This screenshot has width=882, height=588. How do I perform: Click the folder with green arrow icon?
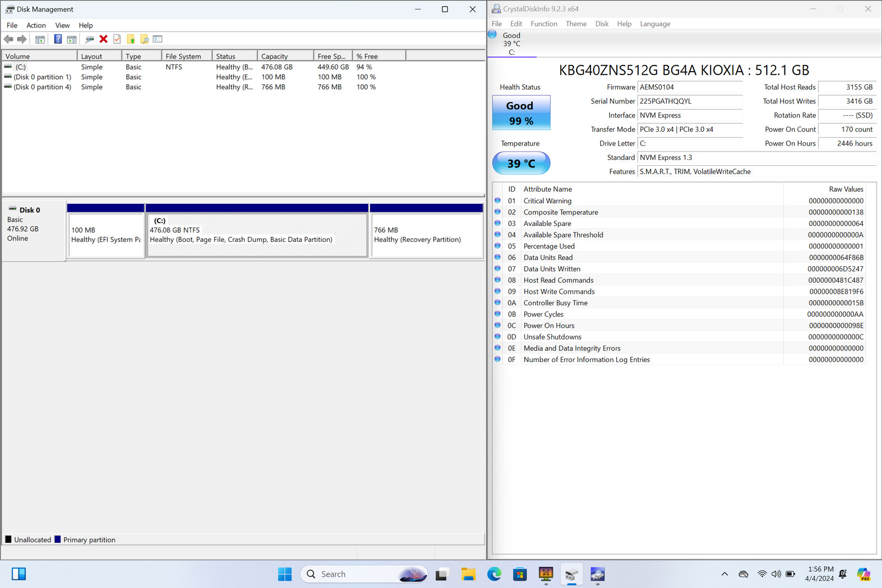(x=131, y=39)
